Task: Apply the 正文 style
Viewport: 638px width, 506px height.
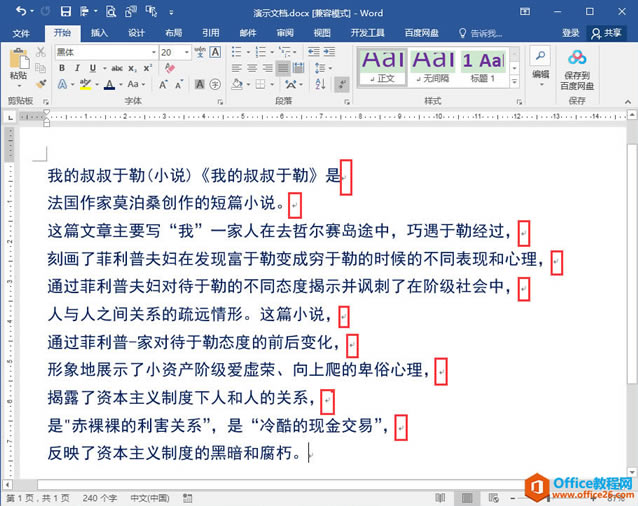Action: [x=382, y=68]
